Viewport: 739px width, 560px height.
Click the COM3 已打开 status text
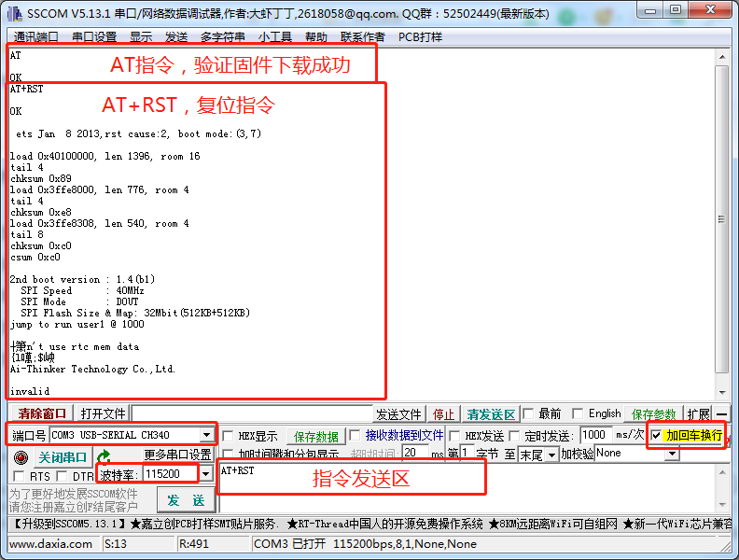(365, 544)
